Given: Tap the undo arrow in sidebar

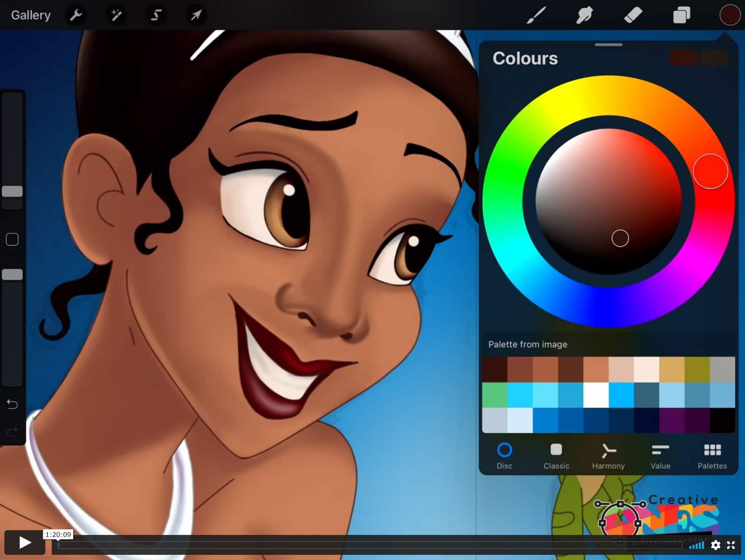Looking at the screenshot, I should [x=12, y=404].
